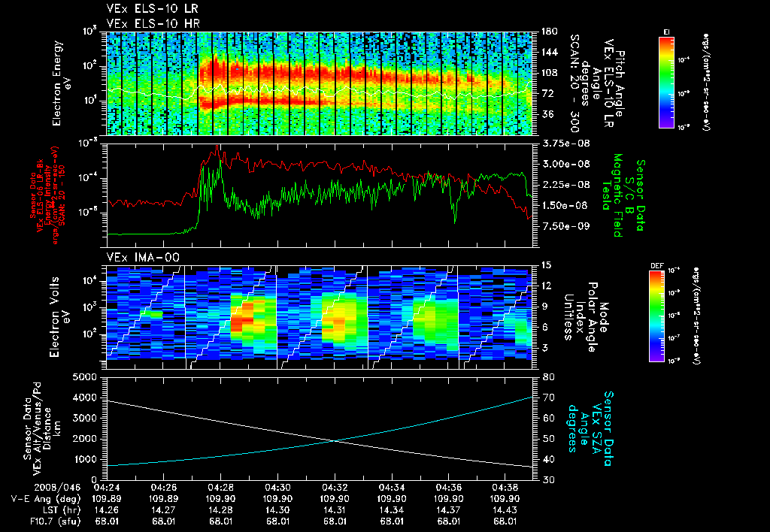This screenshot has height=532, width=770.
Task: Click the LST value 14.31
Action: click(335, 510)
